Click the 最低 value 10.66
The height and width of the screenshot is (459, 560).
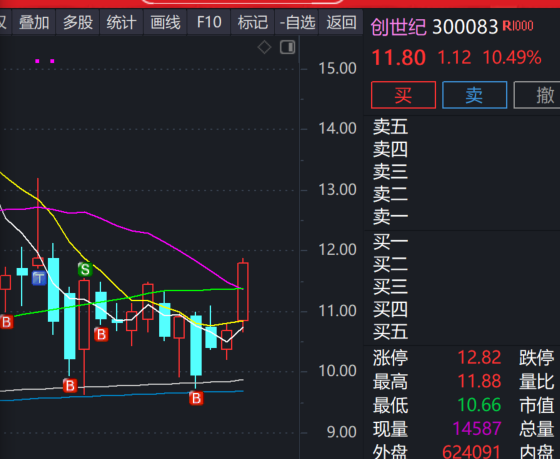(x=479, y=405)
